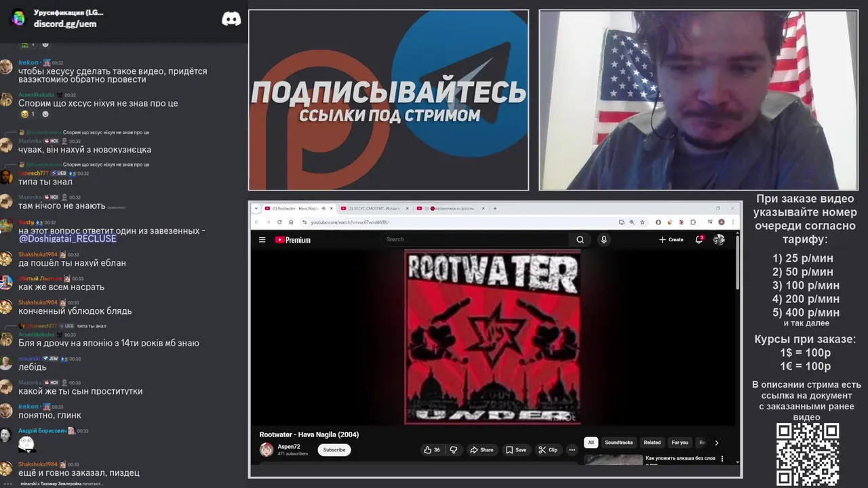
Task: Mute audio on the Rootwater tab
Action: click(x=323, y=208)
